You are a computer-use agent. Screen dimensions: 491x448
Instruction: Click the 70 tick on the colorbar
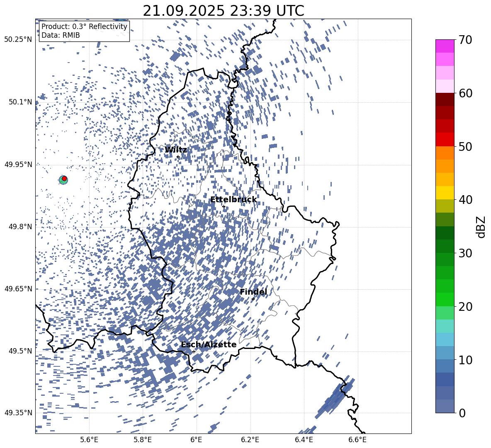point(465,40)
